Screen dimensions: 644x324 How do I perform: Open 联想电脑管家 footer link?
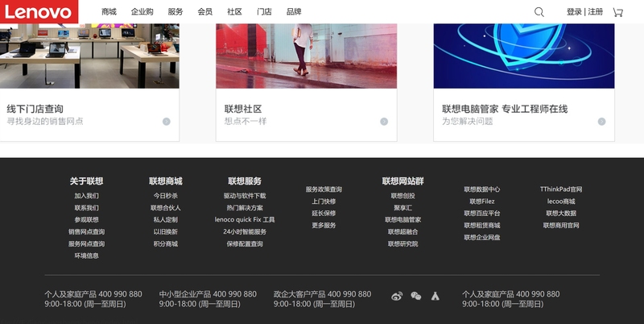(403, 219)
